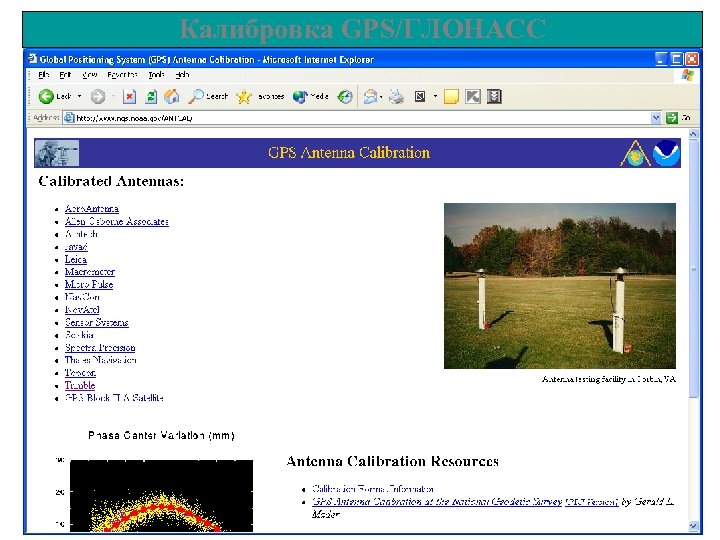Click the Windows flag logo in menu bar
Screen dimensions: 720x540
(x=687, y=75)
